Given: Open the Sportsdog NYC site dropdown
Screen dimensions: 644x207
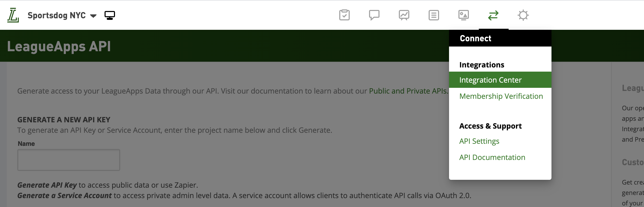Looking at the screenshot, I should point(62,15).
